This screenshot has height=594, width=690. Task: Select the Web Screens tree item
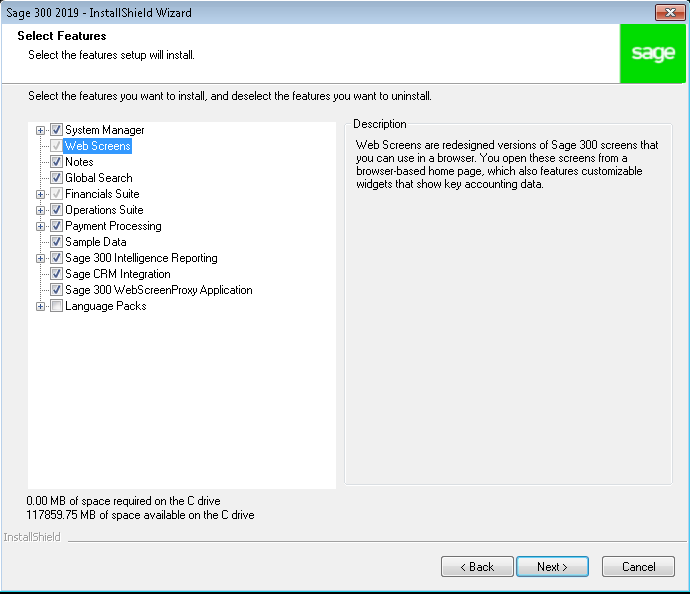pos(98,146)
